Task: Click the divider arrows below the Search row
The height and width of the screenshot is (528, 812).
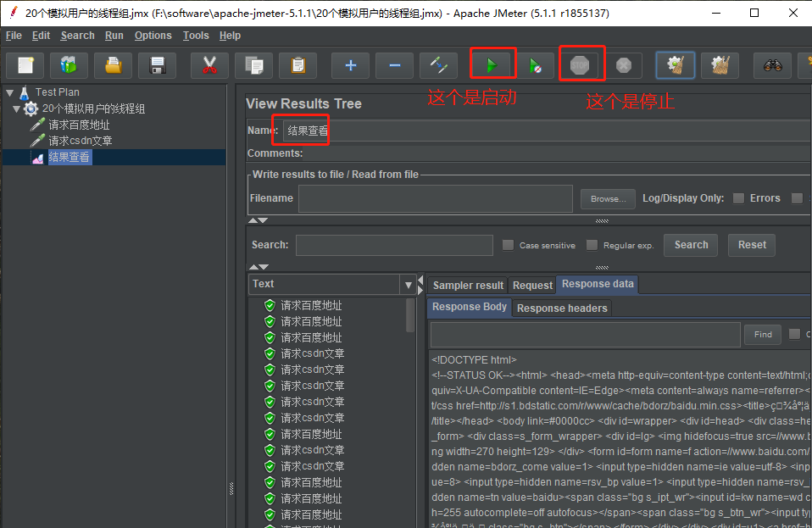Action: (x=259, y=267)
